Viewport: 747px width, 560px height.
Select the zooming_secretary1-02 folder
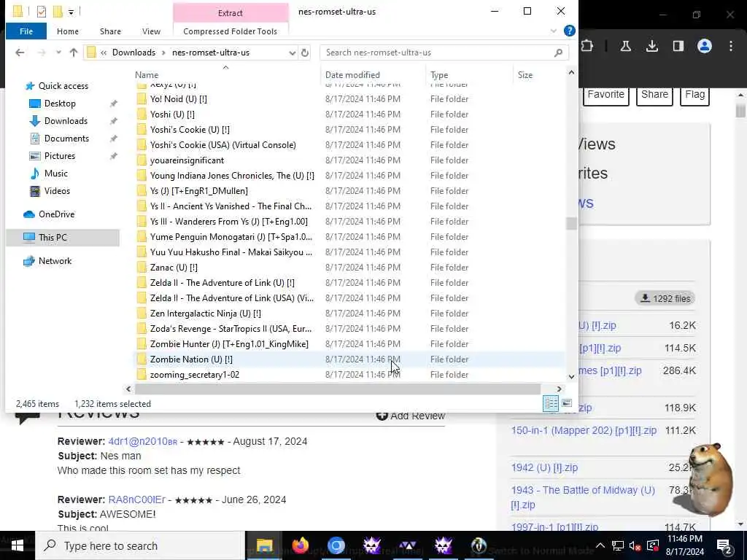(x=194, y=375)
